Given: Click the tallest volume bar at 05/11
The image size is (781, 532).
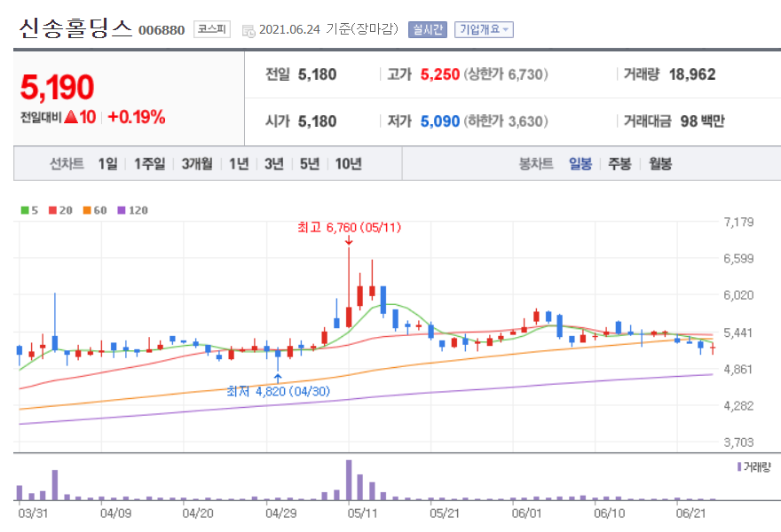Looking at the screenshot, I should pos(349,480).
